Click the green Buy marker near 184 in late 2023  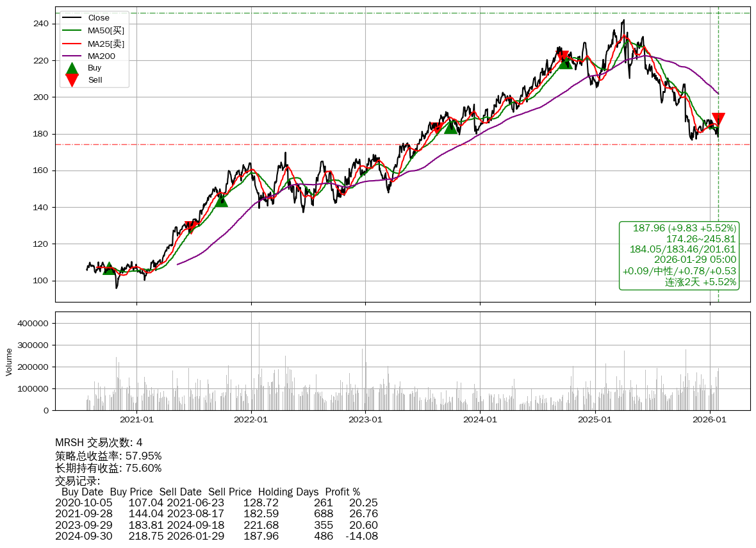click(x=451, y=128)
